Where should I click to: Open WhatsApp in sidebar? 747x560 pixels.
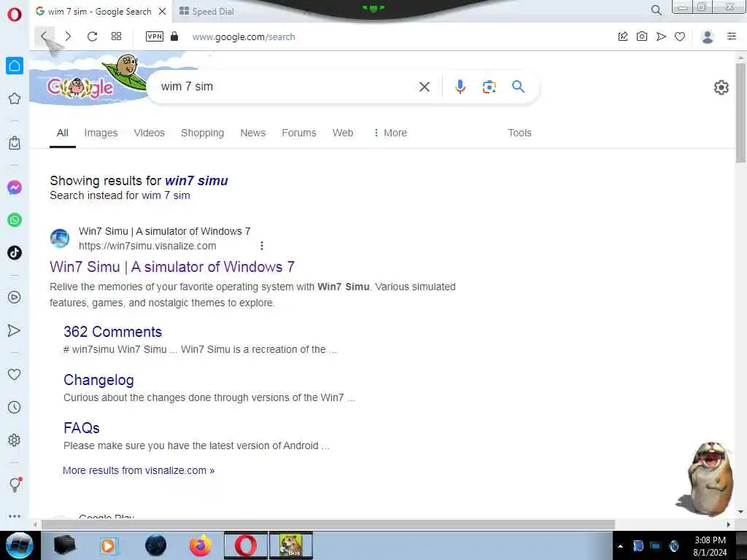pos(15,220)
